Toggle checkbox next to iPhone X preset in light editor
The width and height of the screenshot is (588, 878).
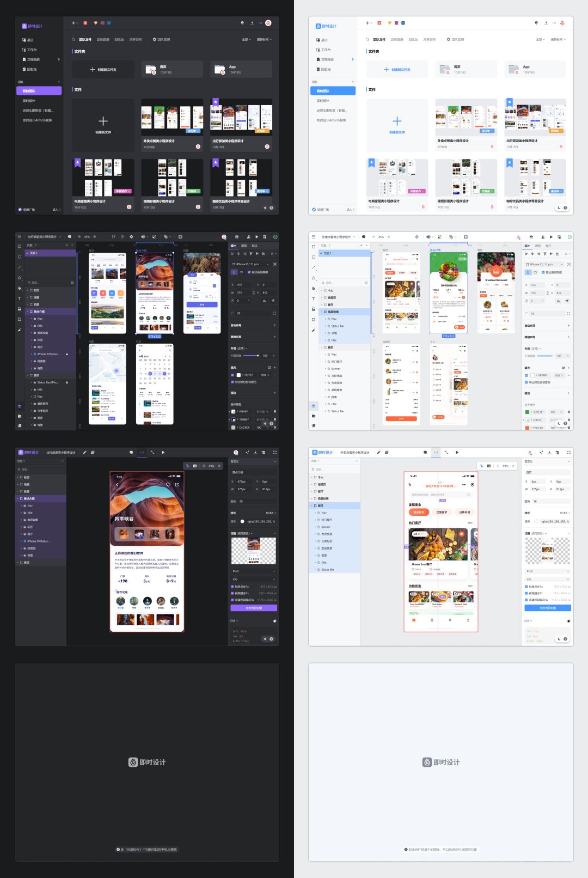[543, 272]
